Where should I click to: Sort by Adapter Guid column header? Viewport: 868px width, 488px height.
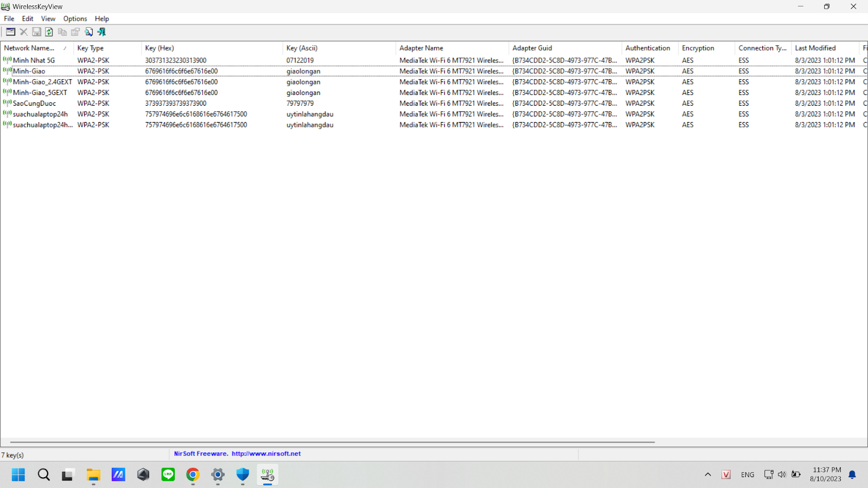[x=565, y=48]
